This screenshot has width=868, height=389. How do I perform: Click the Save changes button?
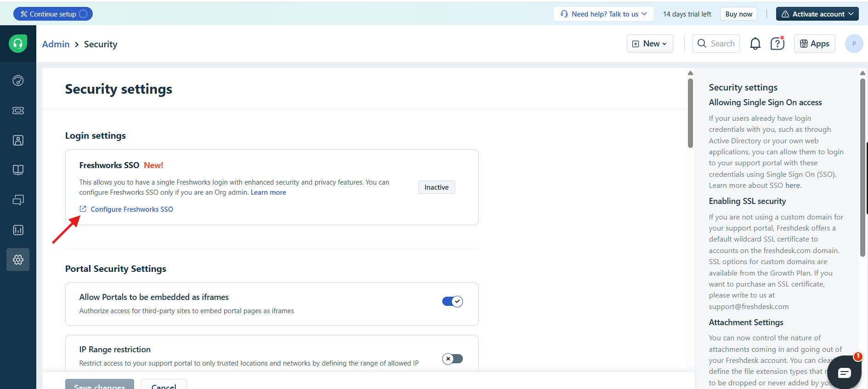pyautogui.click(x=100, y=385)
